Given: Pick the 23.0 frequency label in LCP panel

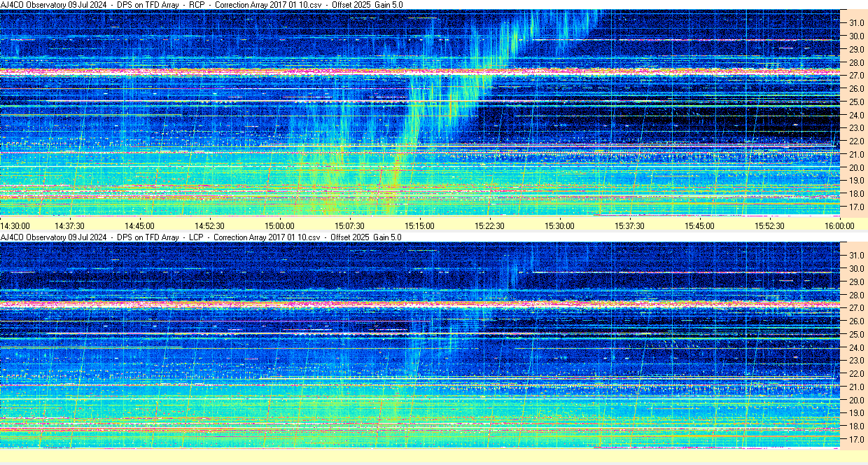Looking at the screenshot, I should (857, 361).
